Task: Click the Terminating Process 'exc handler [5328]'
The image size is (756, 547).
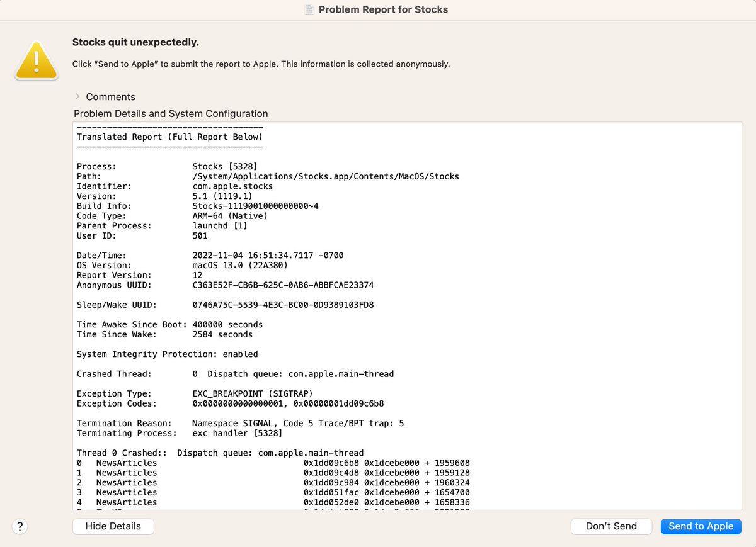Action: 238,433
